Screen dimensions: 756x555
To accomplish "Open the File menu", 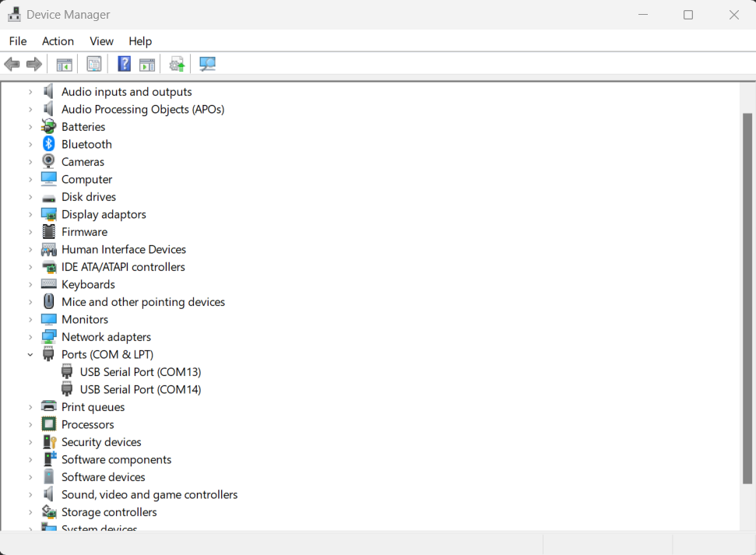I will click(17, 40).
